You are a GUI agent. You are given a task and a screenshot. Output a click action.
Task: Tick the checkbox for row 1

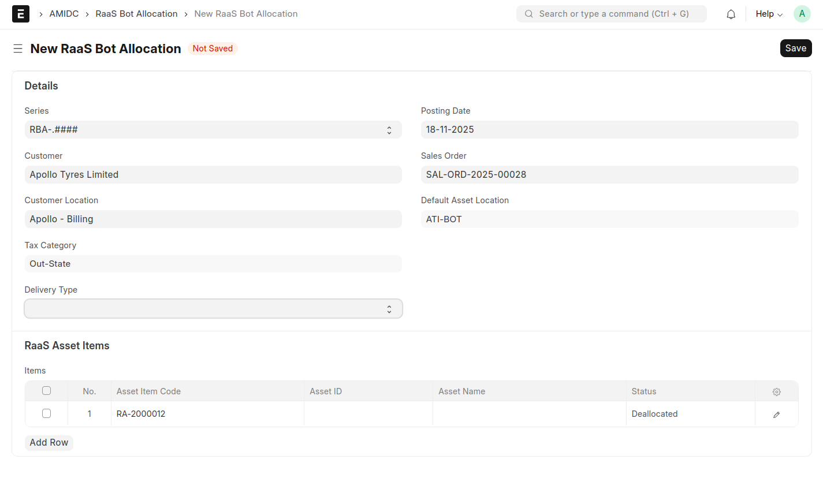[47, 413]
